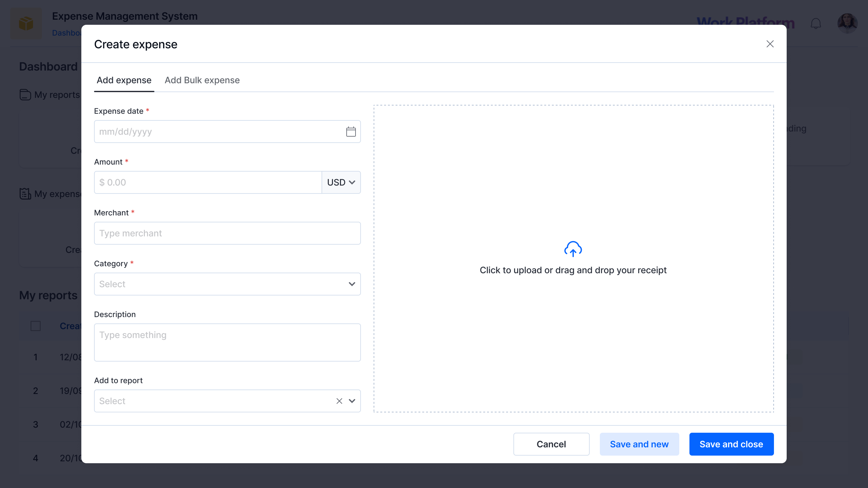Expand the Add to report dropdown arrow
The width and height of the screenshot is (868, 488).
tap(352, 401)
